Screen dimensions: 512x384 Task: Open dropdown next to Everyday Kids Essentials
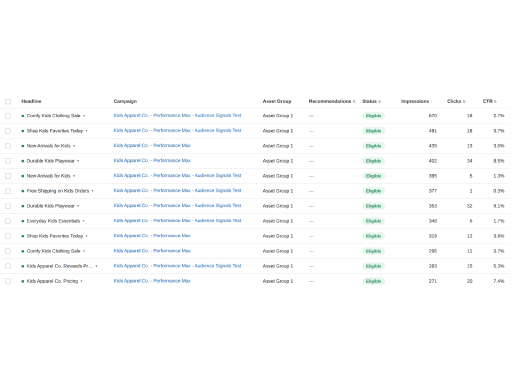(84, 221)
